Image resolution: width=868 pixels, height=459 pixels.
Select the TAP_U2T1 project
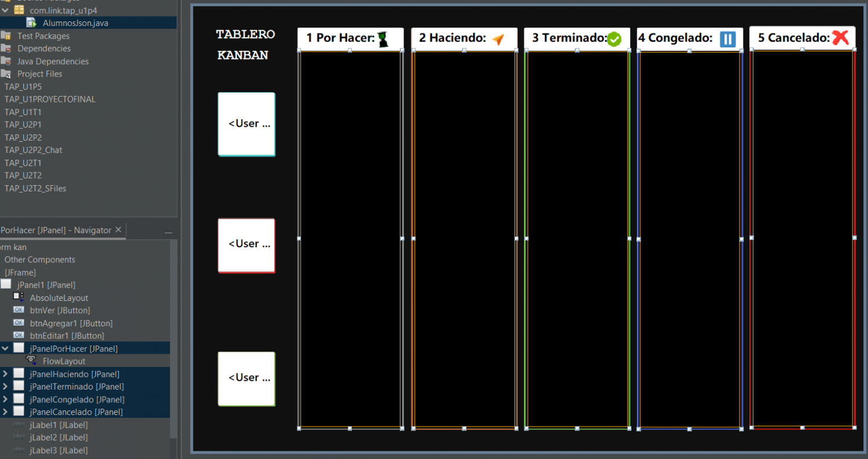pos(23,163)
